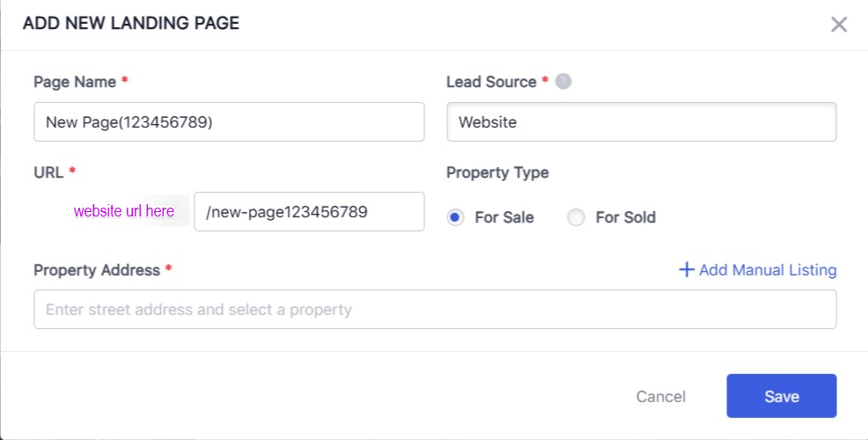
Task: Click the plus icon beside Add Manual Listing
Action: click(687, 270)
